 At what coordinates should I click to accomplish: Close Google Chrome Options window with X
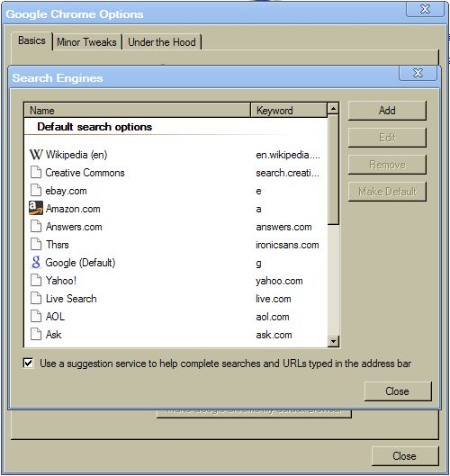coord(425,9)
